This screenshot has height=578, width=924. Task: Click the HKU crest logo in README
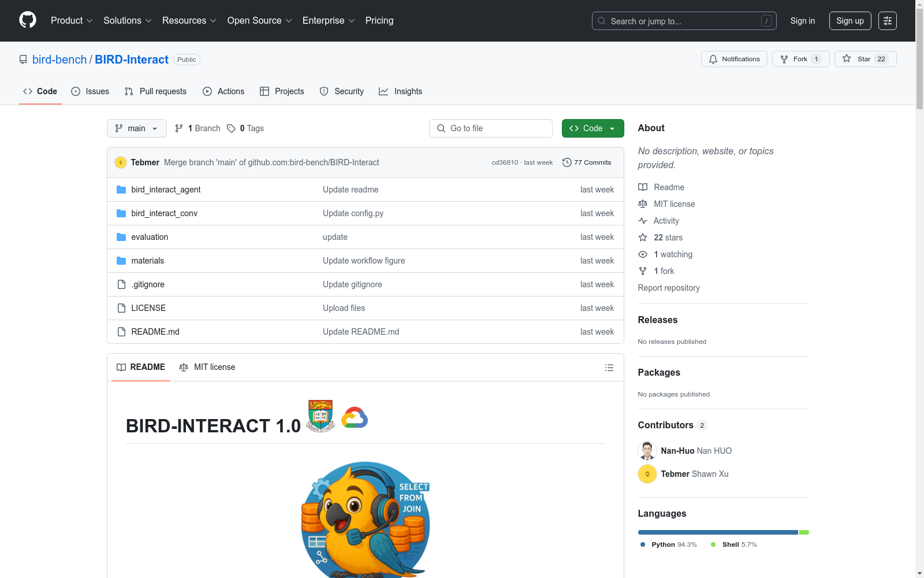tap(321, 416)
